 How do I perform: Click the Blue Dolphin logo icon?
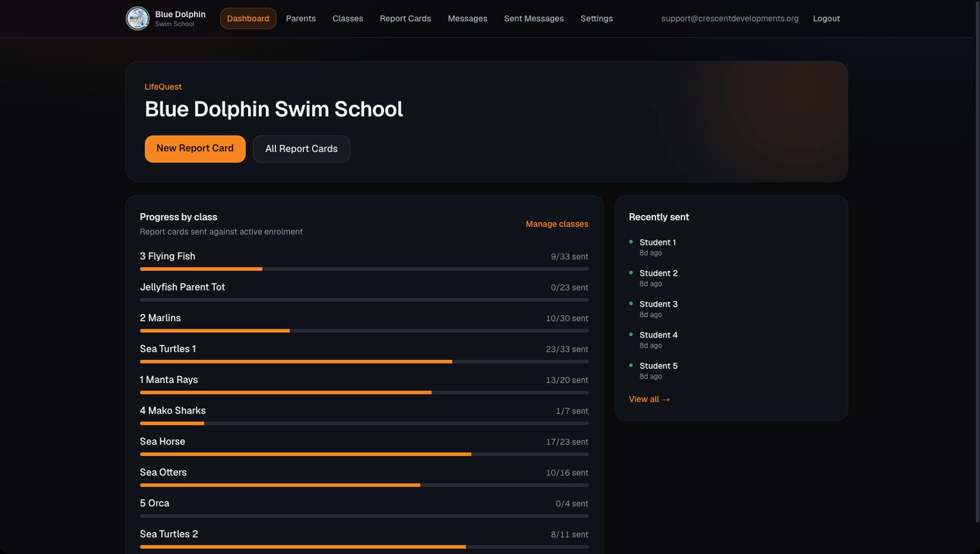[x=138, y=18]
